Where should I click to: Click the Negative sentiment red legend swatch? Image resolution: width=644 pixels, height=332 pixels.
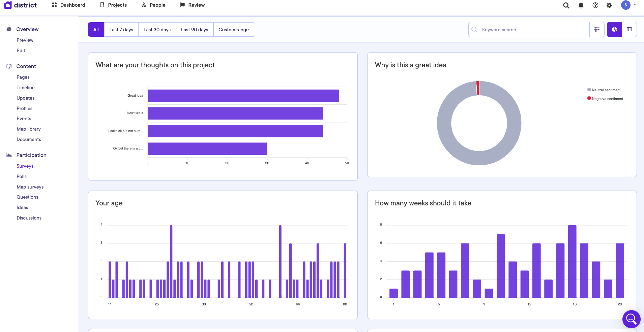(589, 98)
